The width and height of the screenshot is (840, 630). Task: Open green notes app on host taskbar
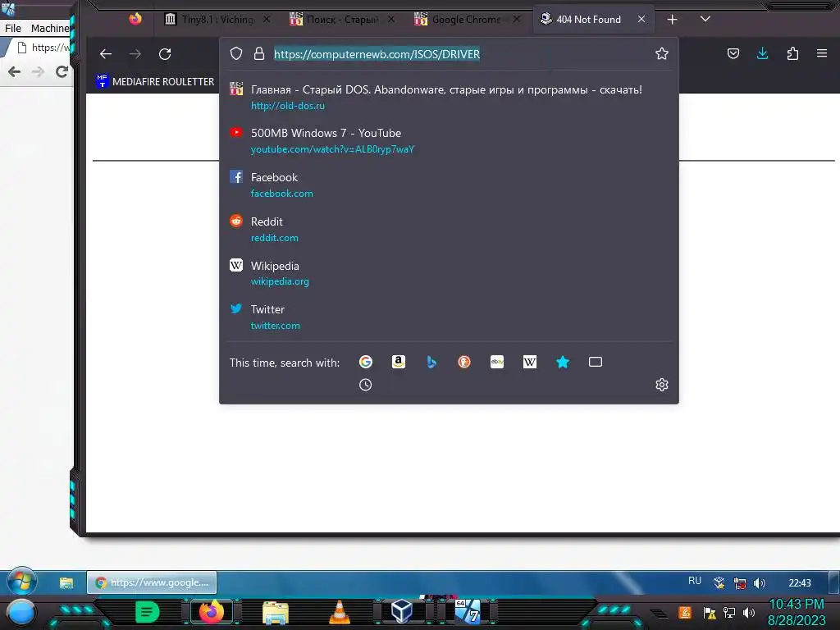click(x=147, y=612)
